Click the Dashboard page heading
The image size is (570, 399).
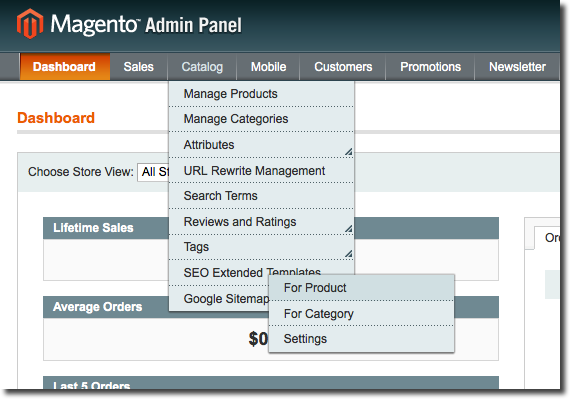tap(56, 118)
